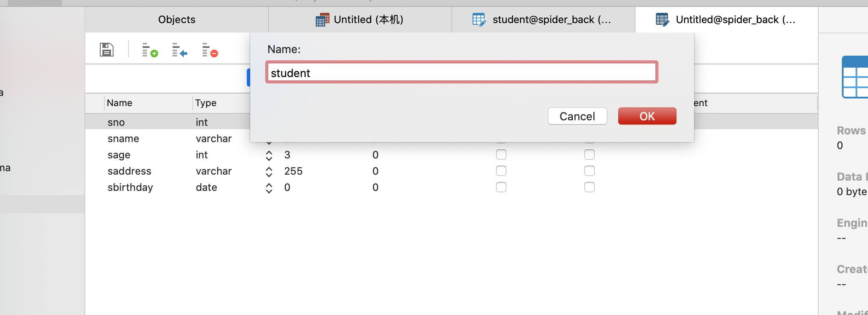Viewport: 868px width, 315px height.
Task: Open the type dropdown arrows for saddress
Action: tap(269, 171)
